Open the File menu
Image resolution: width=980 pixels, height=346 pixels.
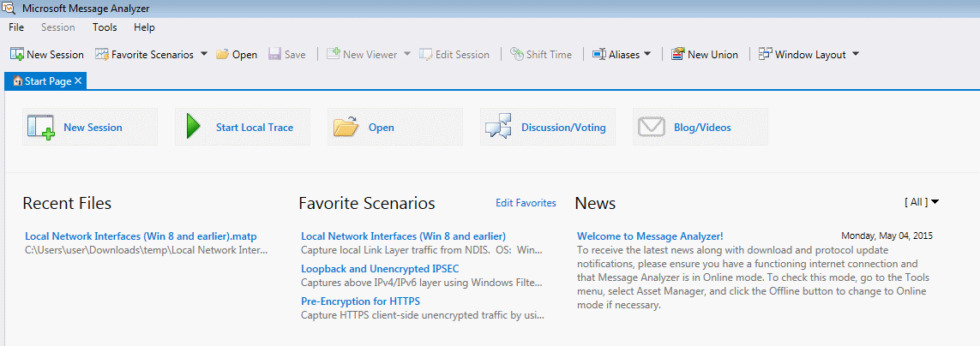(x=16, y=27)
